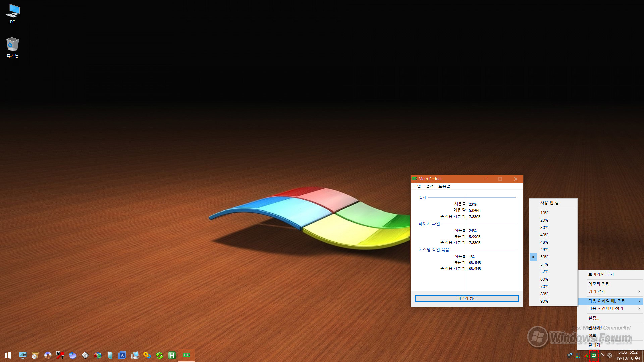Screen dimensions: 644x362
Task: Click the circled X tray icon
Action: tap(610, 355)
